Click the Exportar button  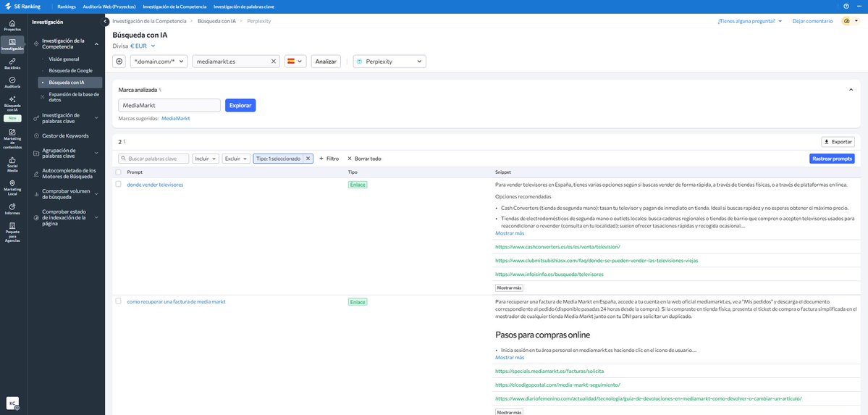click(x=838, y=142)
